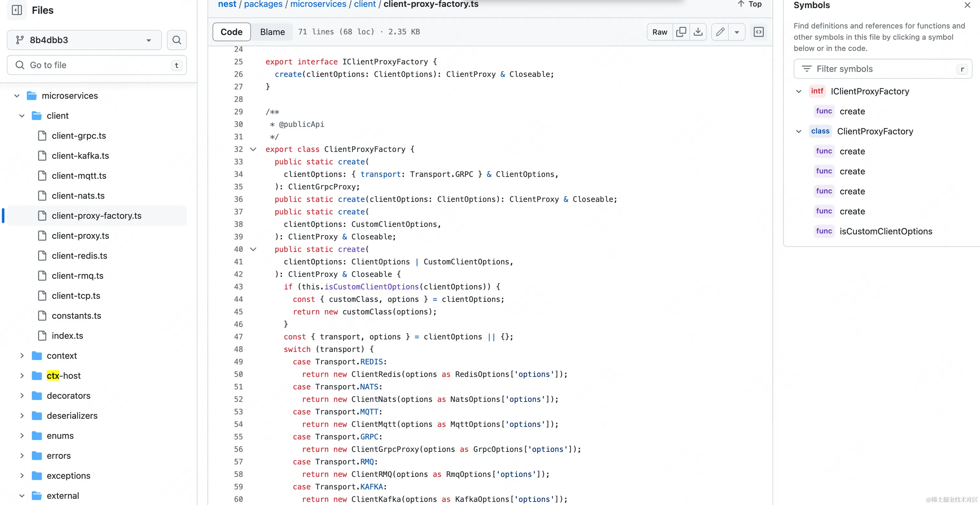Collapse the client folder
Screen dimensions: 980x505
click(22, 116)
